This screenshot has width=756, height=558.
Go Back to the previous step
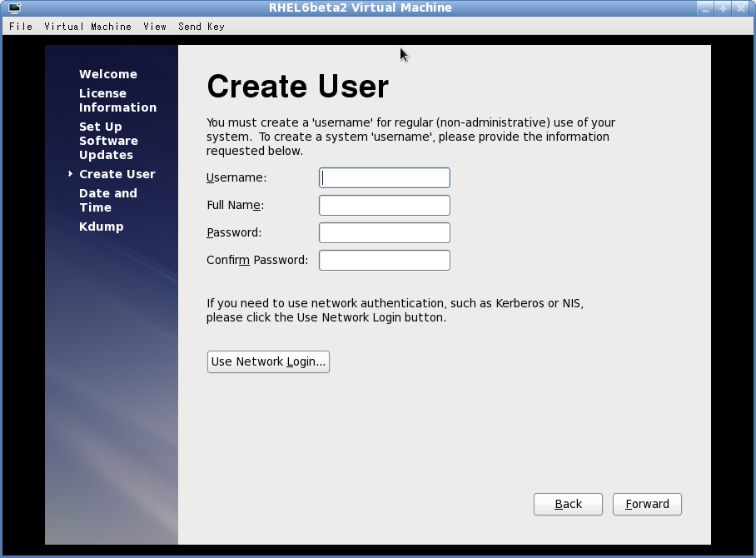coord(568,505)
